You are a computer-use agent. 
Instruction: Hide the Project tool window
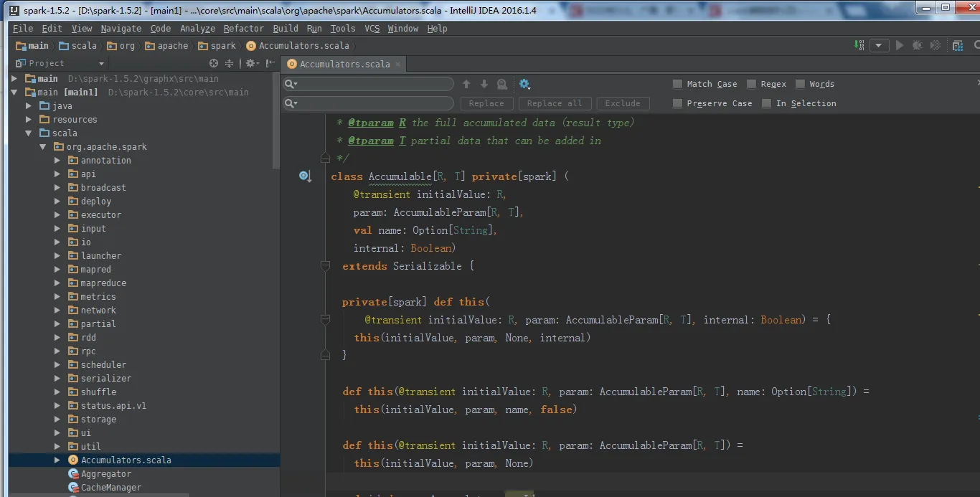(270, 63)
